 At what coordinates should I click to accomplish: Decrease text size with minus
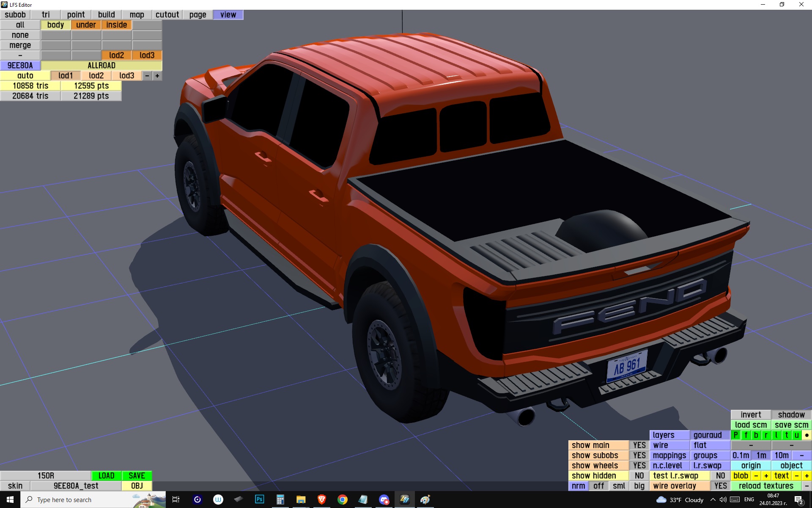coord(796,475)
